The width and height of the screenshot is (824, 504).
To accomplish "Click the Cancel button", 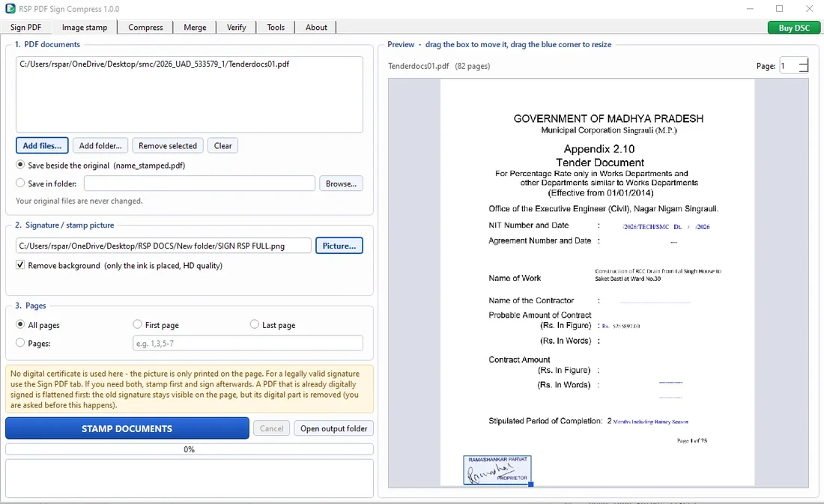I will pos(271,428).
